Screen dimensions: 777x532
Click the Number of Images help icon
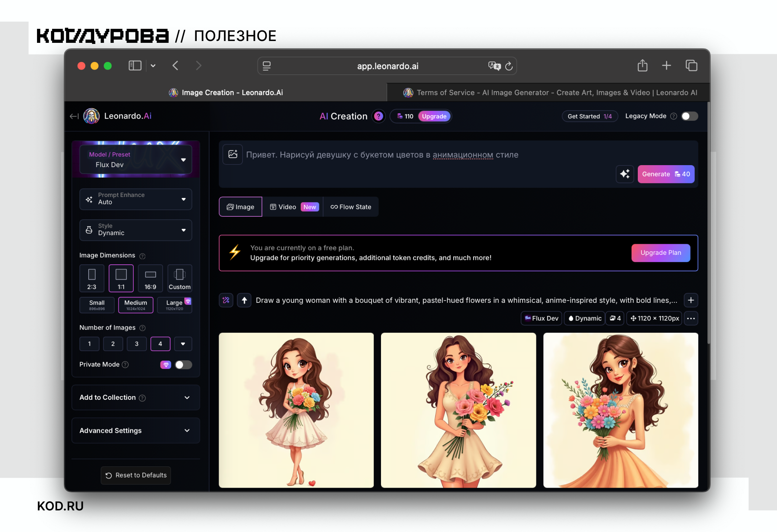tap(143, 328)
